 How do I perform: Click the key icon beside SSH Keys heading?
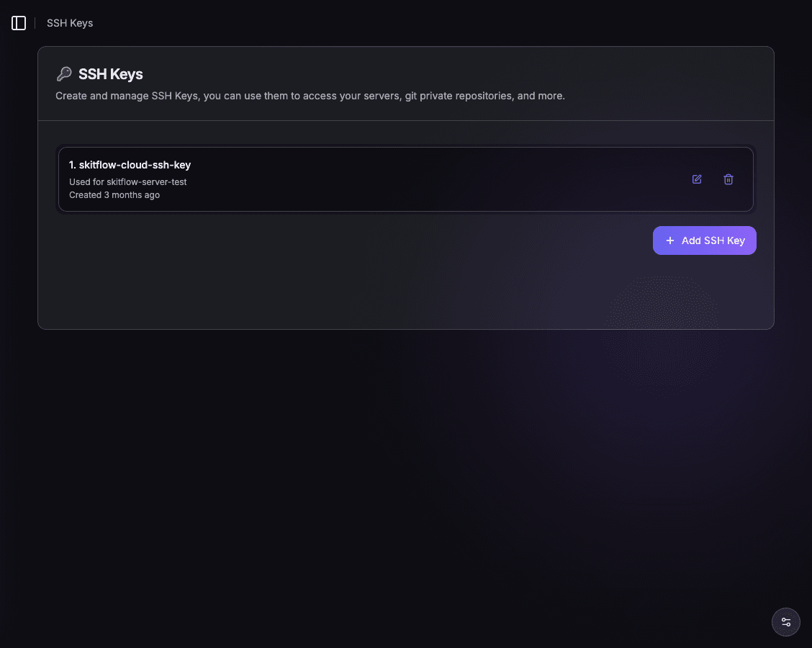click(x=64, y=74)
